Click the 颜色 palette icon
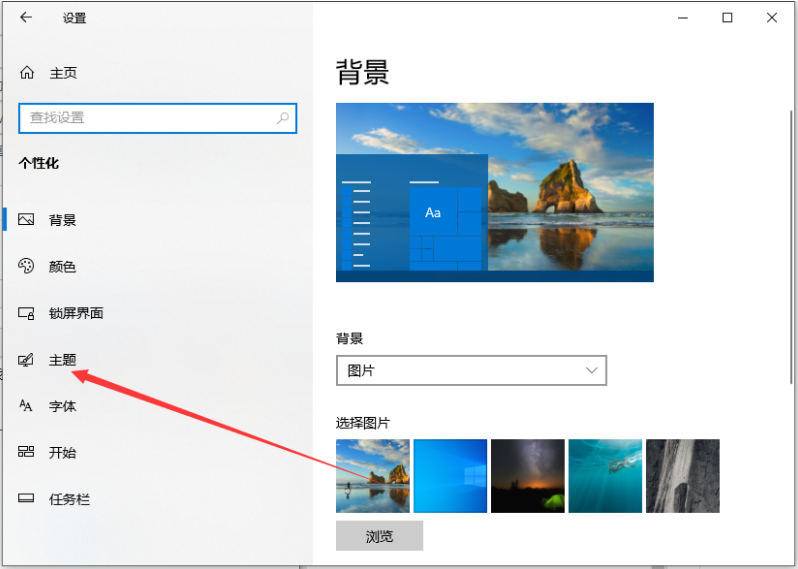The width and height of the screenshot is (798, 569). 27,266
